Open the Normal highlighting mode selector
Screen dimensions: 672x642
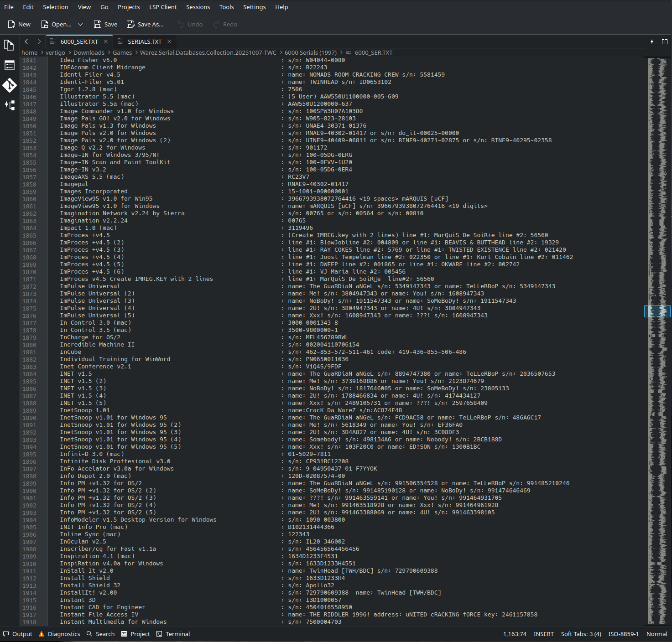point(657,634)
